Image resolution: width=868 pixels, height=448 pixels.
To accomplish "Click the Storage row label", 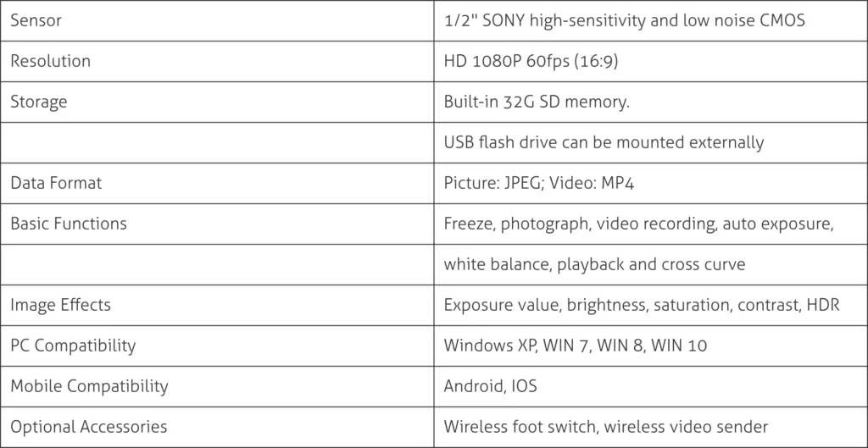I will [38, 102].
